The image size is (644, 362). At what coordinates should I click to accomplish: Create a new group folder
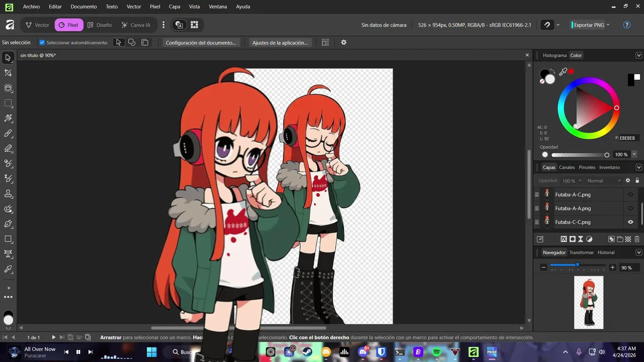click(x=620, y=239)
